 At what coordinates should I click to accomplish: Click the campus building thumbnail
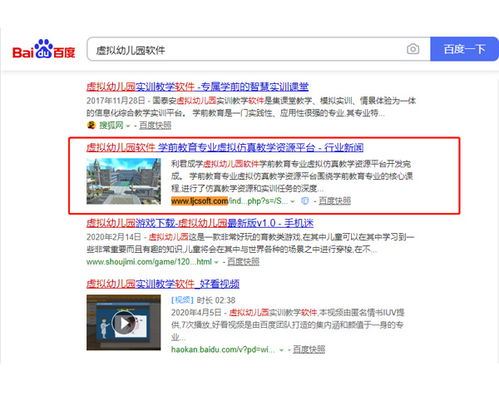point(124,181)
